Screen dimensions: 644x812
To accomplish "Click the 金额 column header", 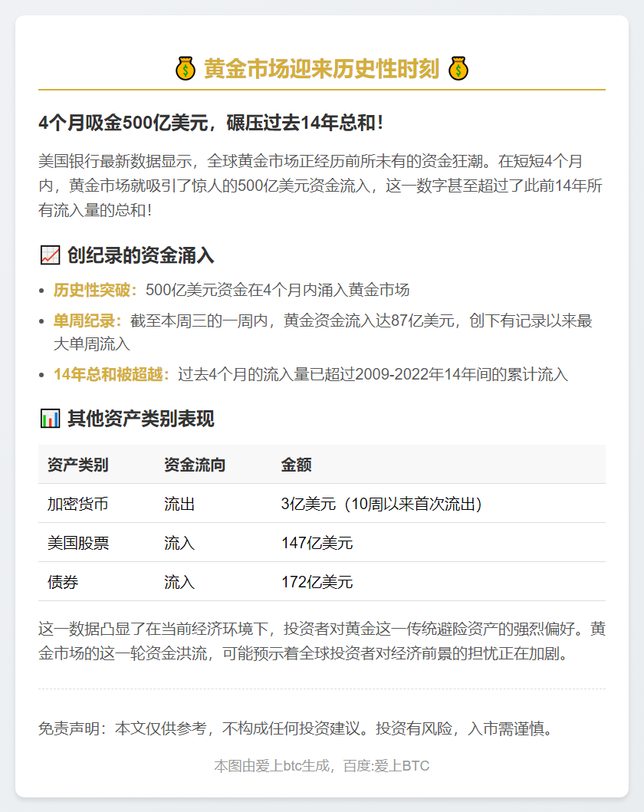I will point(296,465).
